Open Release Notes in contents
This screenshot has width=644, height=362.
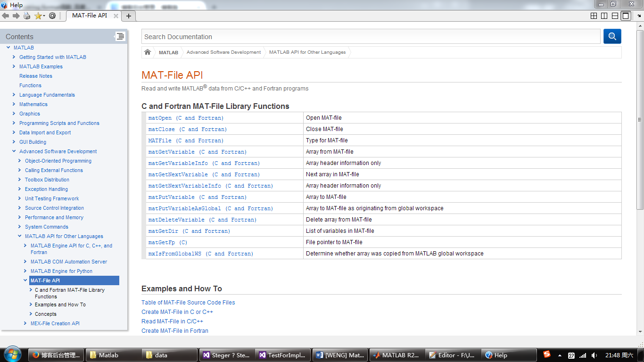(x=36, y=76)
